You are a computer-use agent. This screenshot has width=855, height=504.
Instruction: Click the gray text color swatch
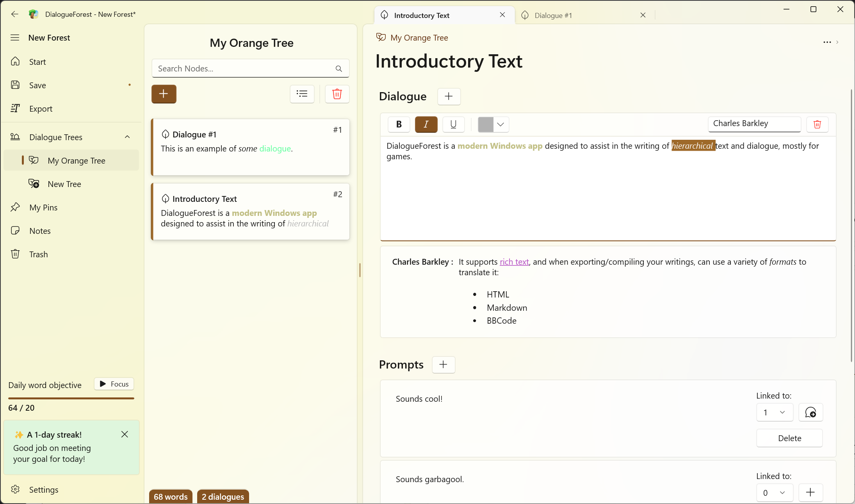tap(486, 124)
